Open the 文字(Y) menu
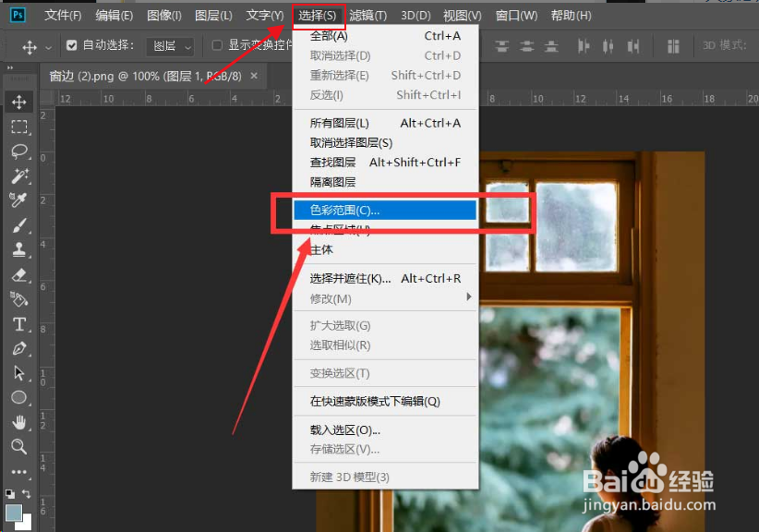This screenshot has width=759, height=532. (265, 16)
